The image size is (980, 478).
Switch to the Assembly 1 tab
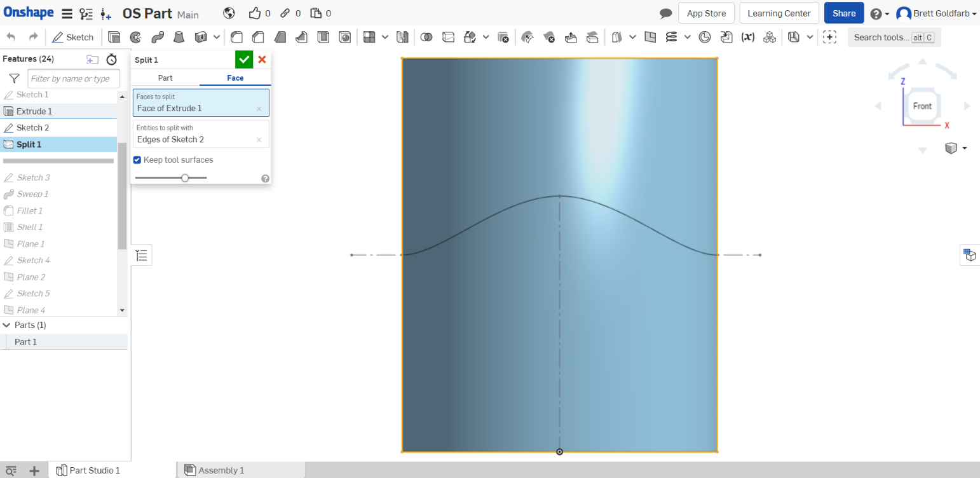point(221,470)
